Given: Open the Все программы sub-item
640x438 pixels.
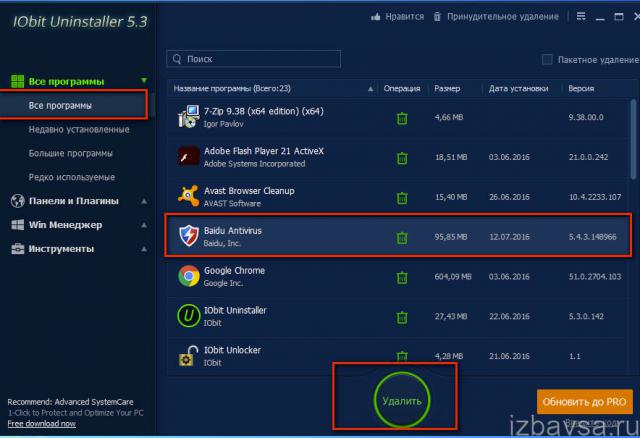Looking at the screenshot, I should pyautogui.click(x=73, y=105).
